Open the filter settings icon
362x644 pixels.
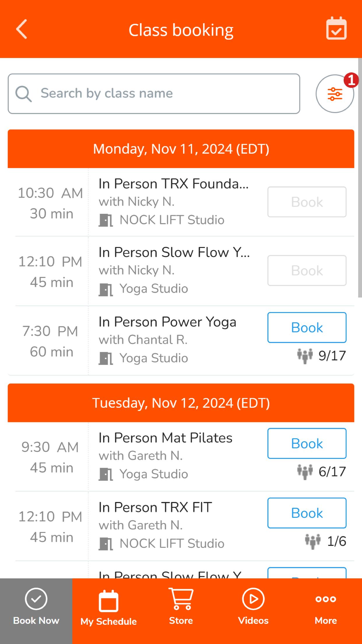[x=335, y=94]
